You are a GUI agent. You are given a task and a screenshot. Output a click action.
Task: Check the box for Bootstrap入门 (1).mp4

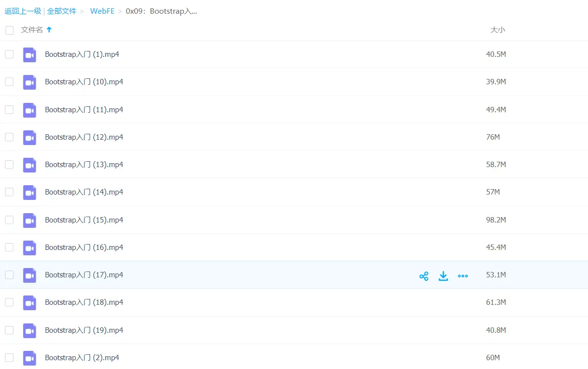(x=9, y=54)
